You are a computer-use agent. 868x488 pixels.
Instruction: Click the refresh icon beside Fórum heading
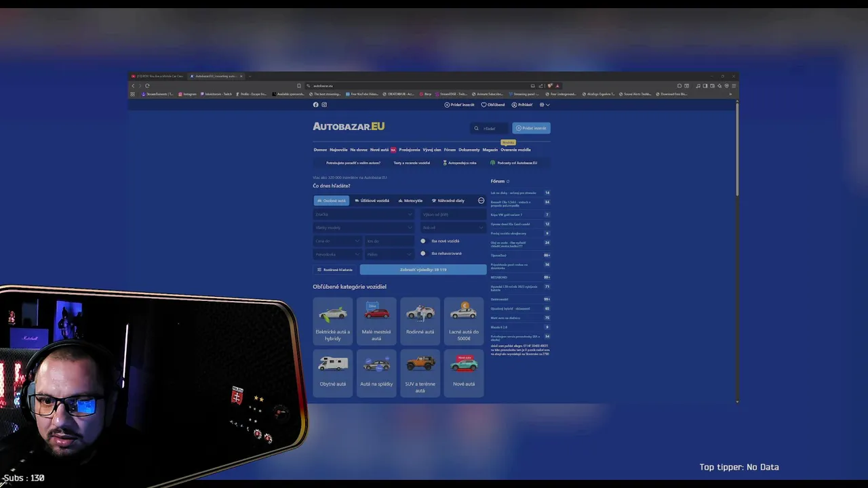[x=508, y=181]
